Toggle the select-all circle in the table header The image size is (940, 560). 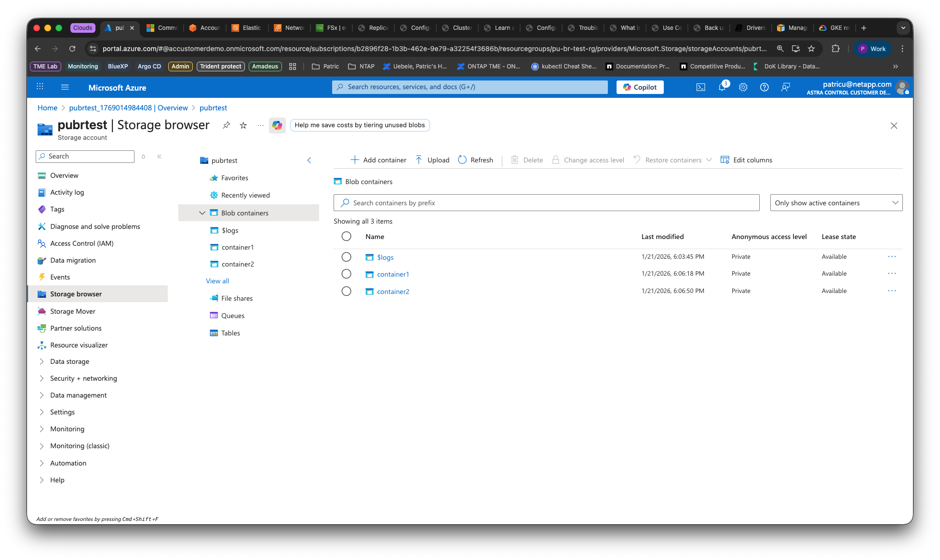(346, 236)
